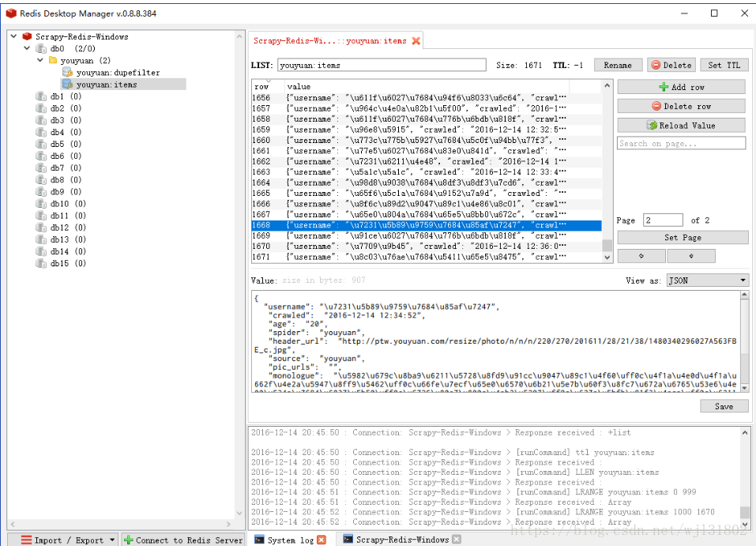Image resolution: width=756 pixels, height=546 pixels.
Task: Collapse the Scrapy-Redis-Windows connection node
Action: (x=13, y=36)
